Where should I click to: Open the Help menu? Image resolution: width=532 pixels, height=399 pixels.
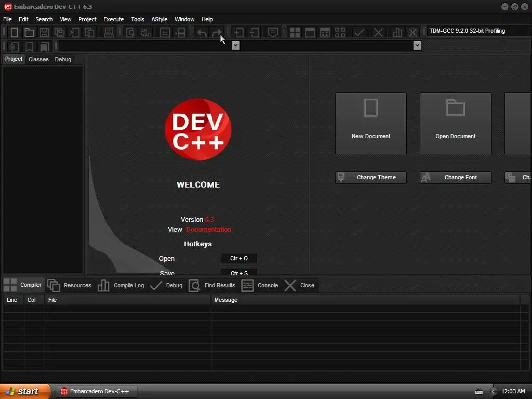(x=207, y=19)
